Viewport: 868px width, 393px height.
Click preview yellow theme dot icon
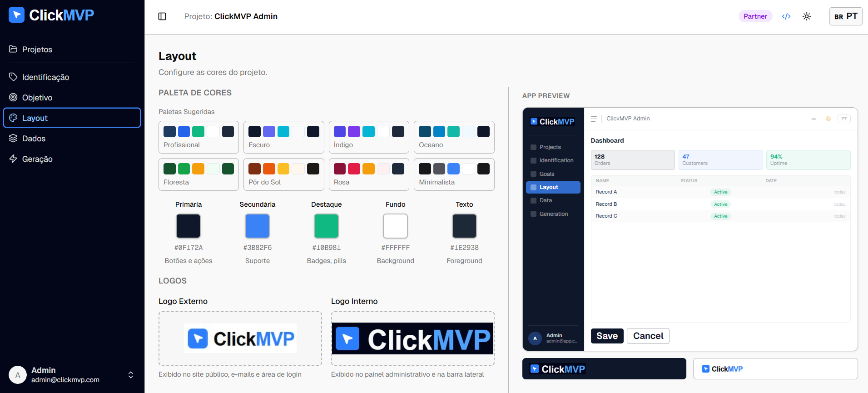(x=828, y=119)
